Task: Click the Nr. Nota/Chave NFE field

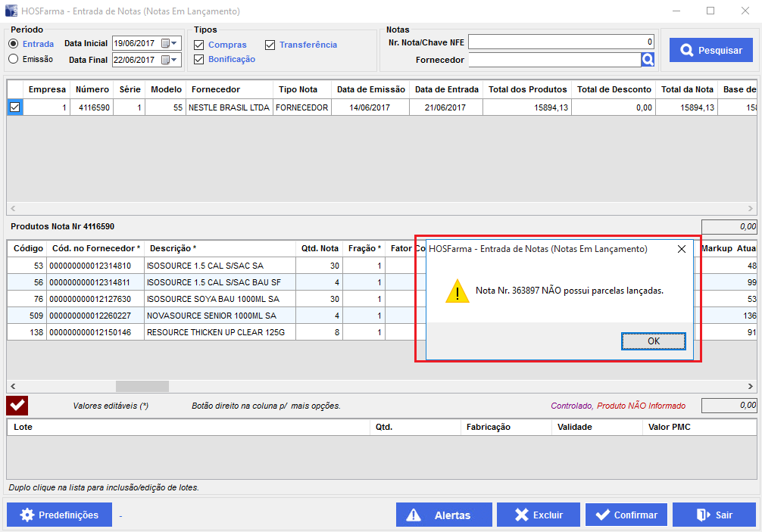Action: 561,42
